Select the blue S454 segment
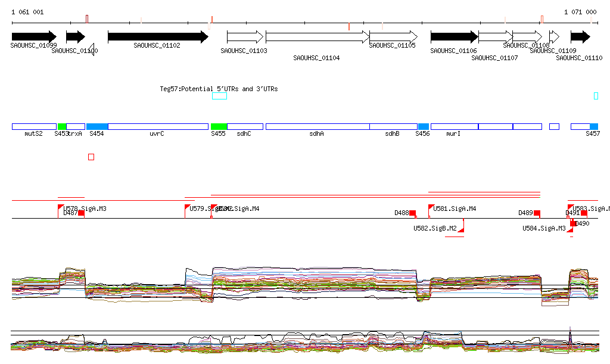Screen dimensions: 610x364 click(x=97, y=126)
